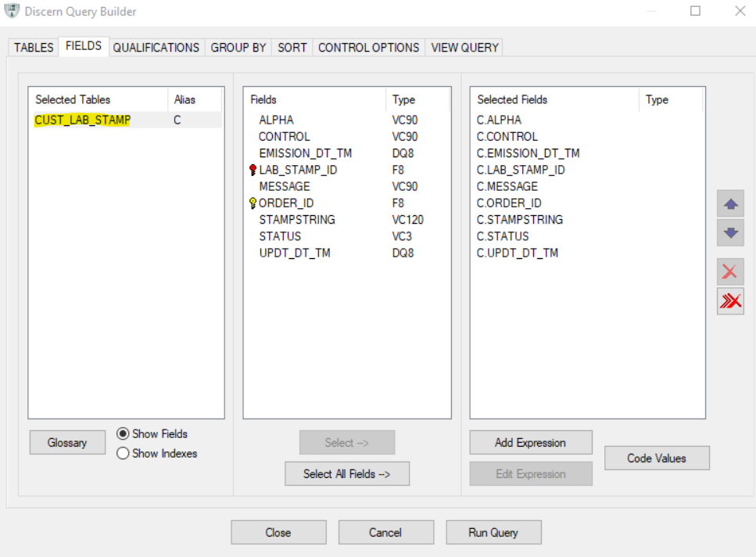756x557 pixels.
Task: Select C.CONTROL in Selected Fields
Action: click(507, 136)
